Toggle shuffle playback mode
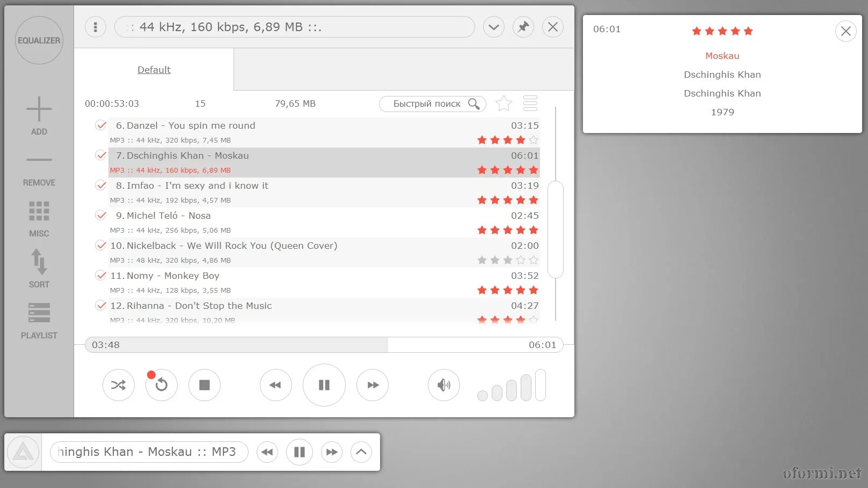868x488 pixels. [x=119, y=385]
